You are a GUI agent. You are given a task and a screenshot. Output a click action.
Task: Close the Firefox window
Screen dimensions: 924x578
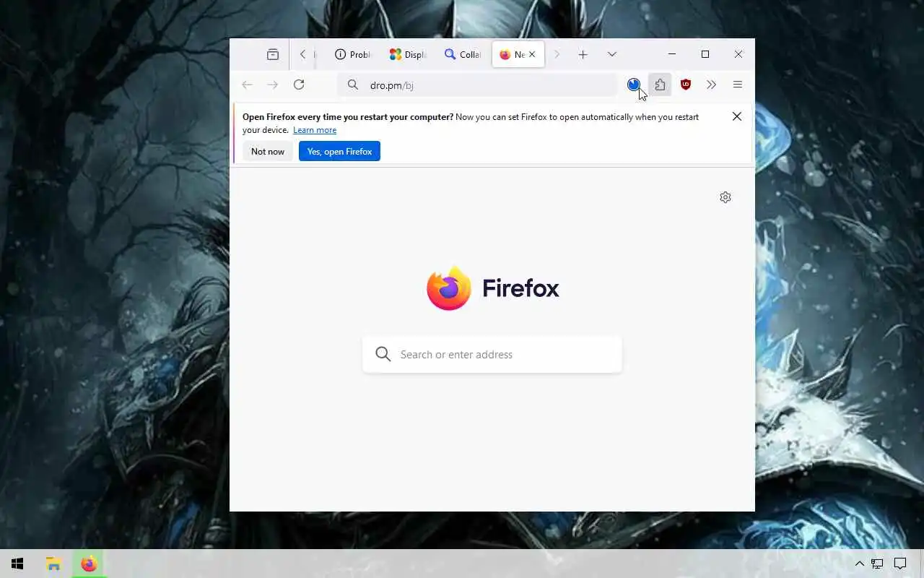(x=738, y=54)
